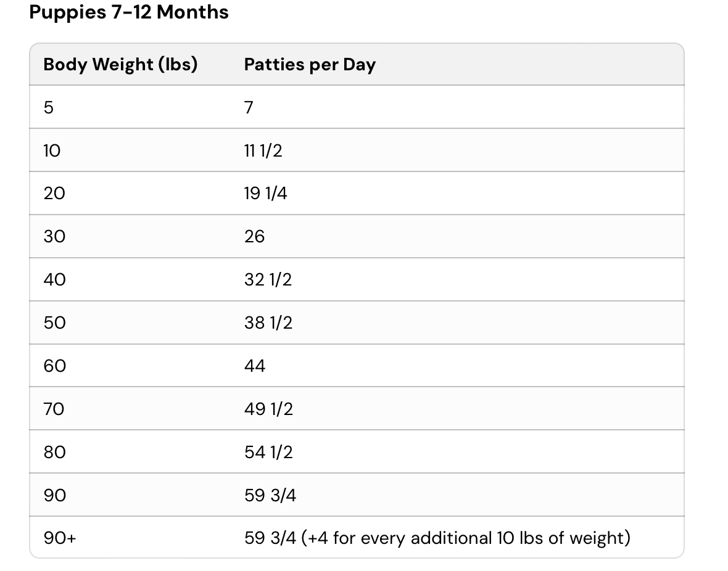Select the "19 1/4" patties cell
Screen dimensions: 728x571
click(x=266, y=194)
